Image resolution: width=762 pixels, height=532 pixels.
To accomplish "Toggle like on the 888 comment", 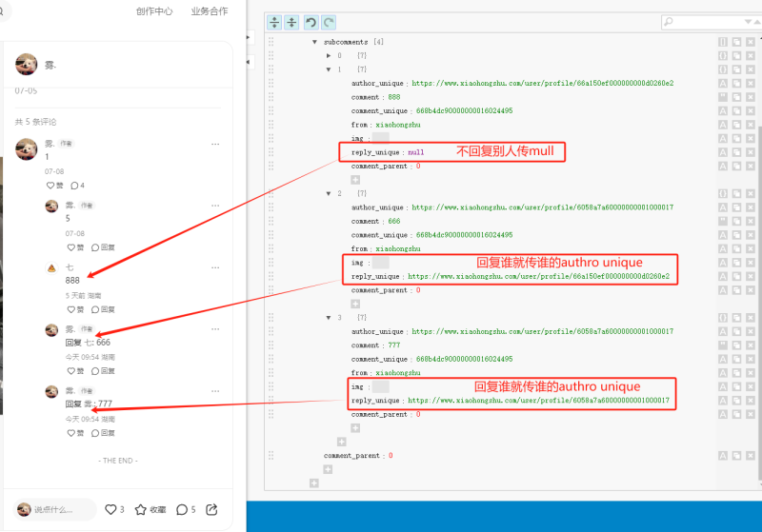I will (x=71, y=309).
